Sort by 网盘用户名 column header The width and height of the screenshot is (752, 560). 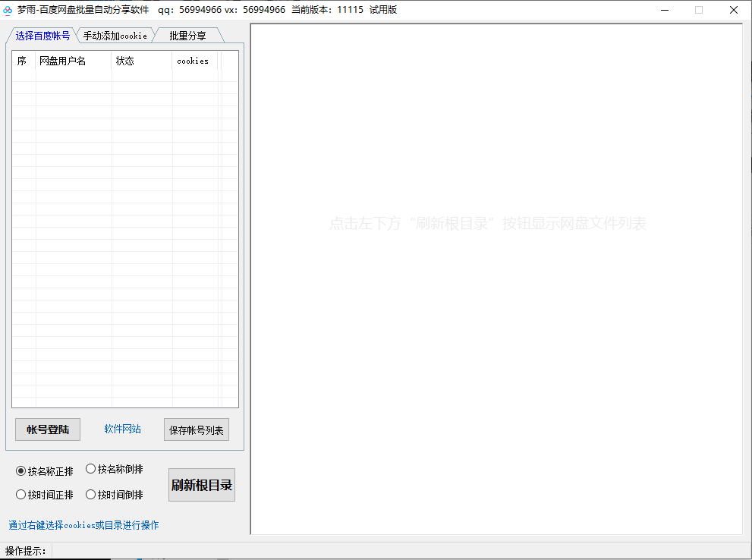pos(73,61)
